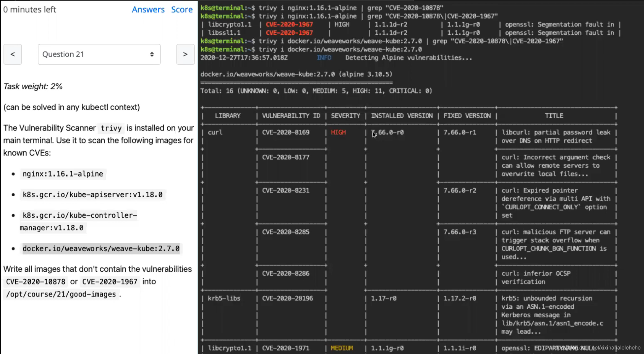
Task: Click the LIBRARY column header
Action: pyautogui.click(x=228, y=116)
